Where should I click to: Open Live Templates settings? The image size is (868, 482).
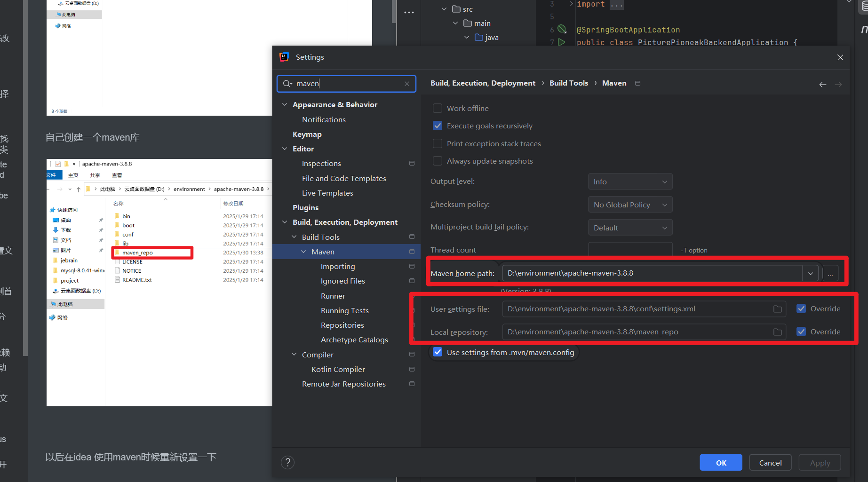coord(327,193)
